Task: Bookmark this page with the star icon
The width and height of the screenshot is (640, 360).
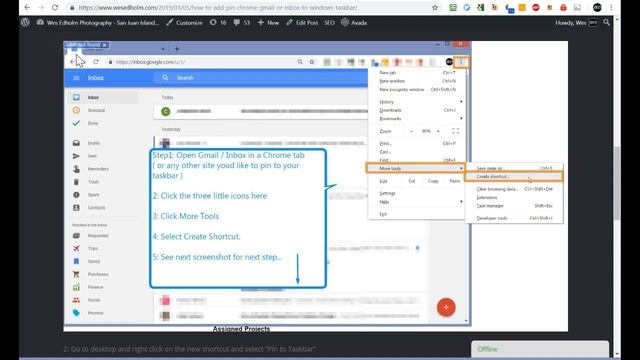Action: (x=435, y=7)
